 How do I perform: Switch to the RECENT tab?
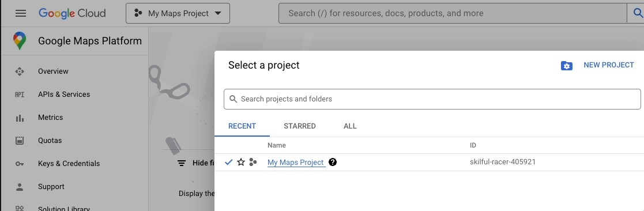click(242, 126)
